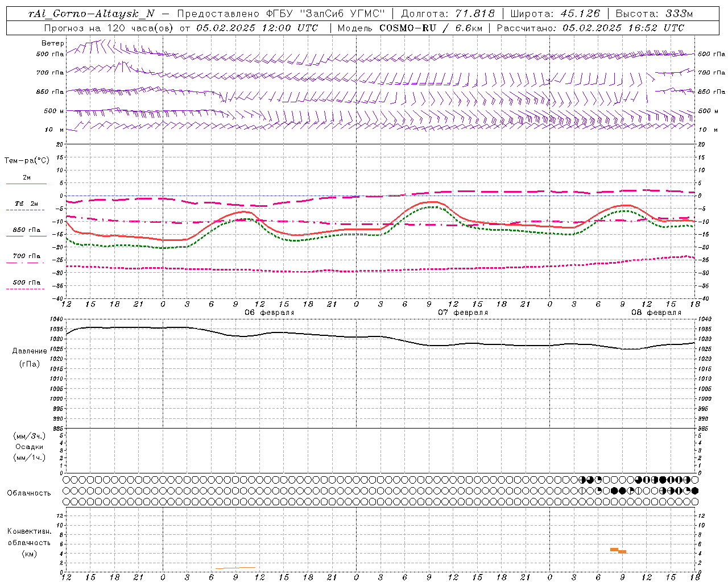Click the (гПа) unit under Давление
The width and height of the screenshot is (728, 582).
point(30,364)
